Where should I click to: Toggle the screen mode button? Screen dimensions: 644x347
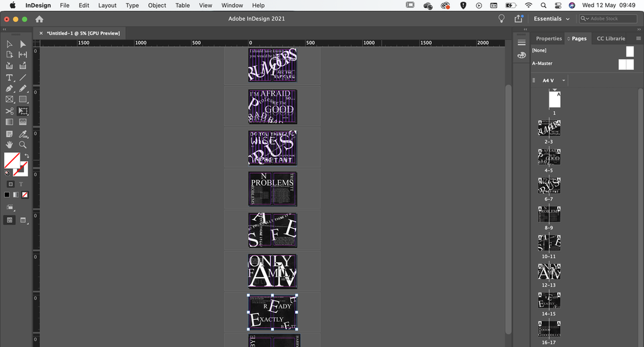(x=23, y=220)
